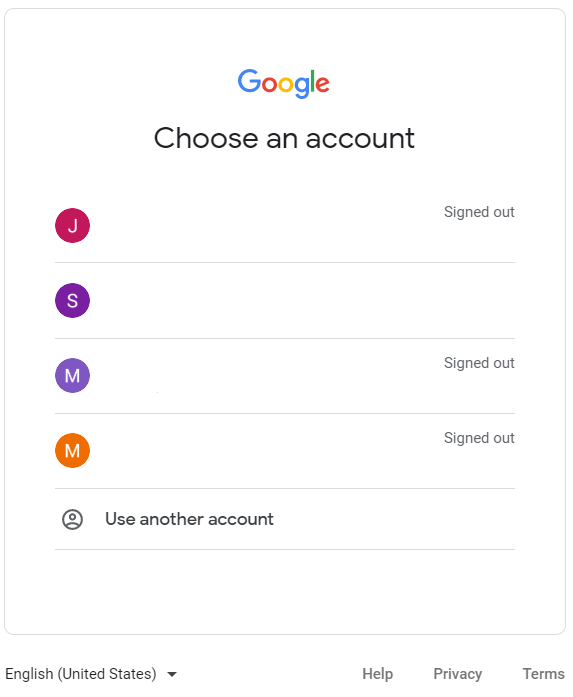The height and width of the screenshot is (697, 573).
Task: Click Signed out label on the J account
Action: coord(479,212)
